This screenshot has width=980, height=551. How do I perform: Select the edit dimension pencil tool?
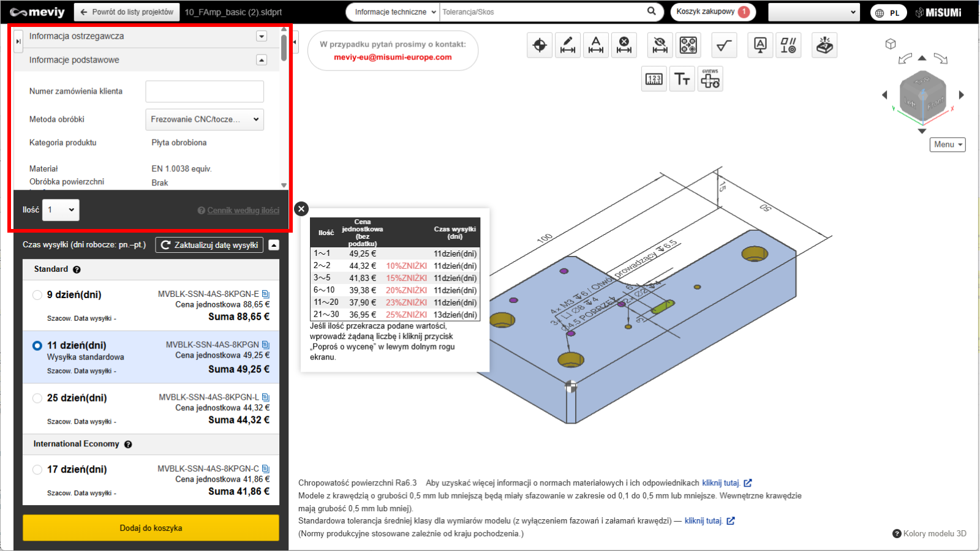pos(568,45)
